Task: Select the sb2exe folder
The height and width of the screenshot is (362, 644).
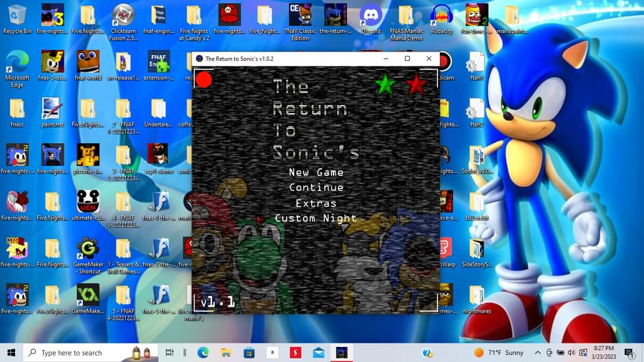Action: (477, 205)
